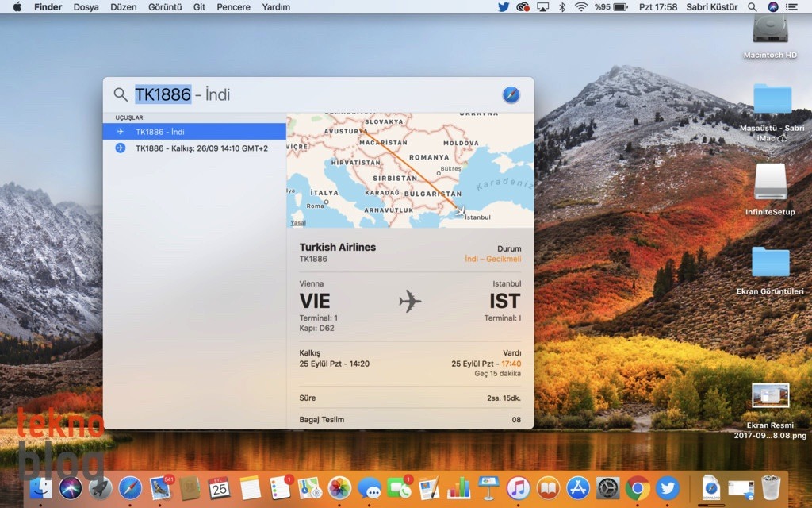Open the Finder menu

point(48,6)
